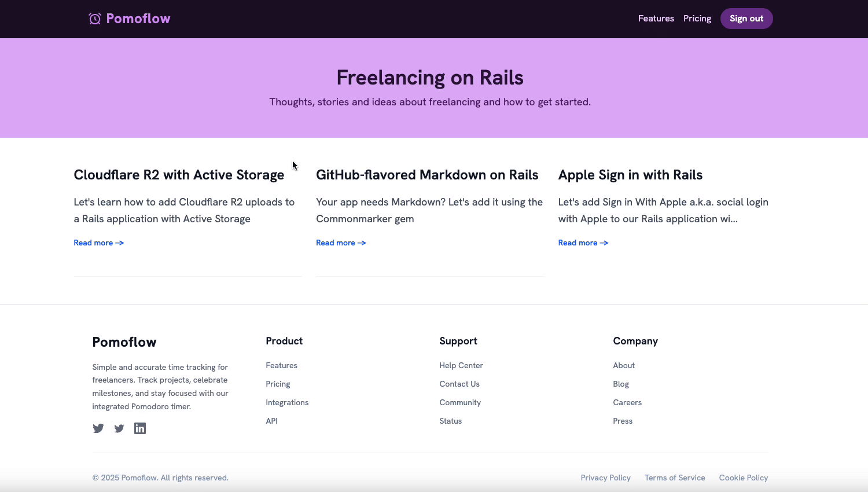The height and width of the screenshot is (492, 868).
Task: Open the GitHub-flavored Markdown on Rails article title
Action: tap(427, 175)
